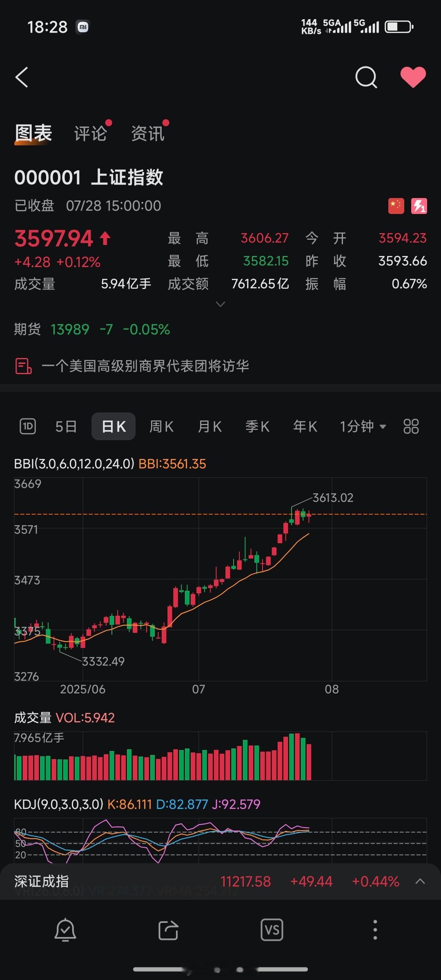Image resolution: width=441 pixels, height=980 pixels.
Task: Open the 资讯 tab
Action: 148,134
